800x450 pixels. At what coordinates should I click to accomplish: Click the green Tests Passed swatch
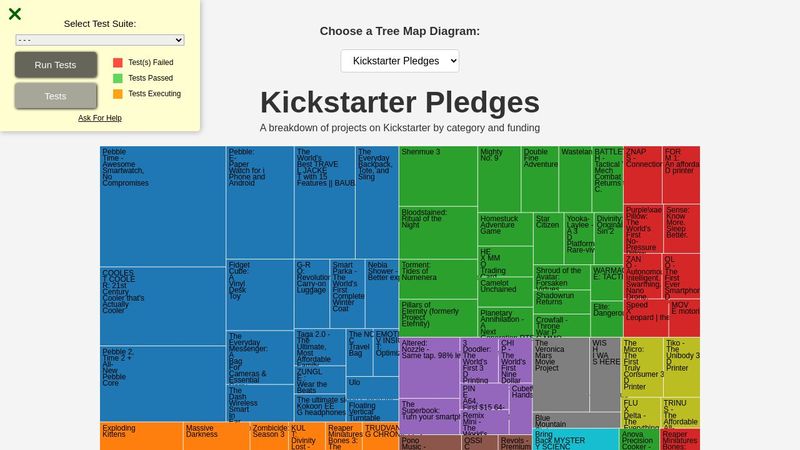point(118,78)
